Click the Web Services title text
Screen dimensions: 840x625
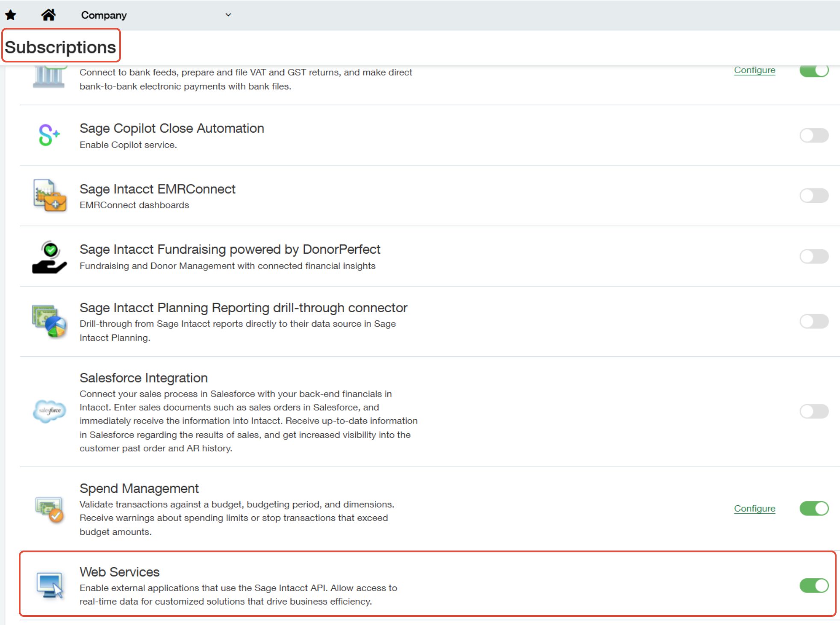coord(119,572)
